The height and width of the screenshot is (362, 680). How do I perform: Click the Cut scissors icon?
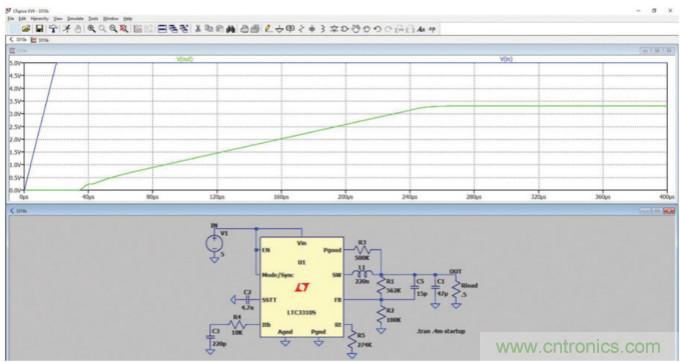(198, 29)
